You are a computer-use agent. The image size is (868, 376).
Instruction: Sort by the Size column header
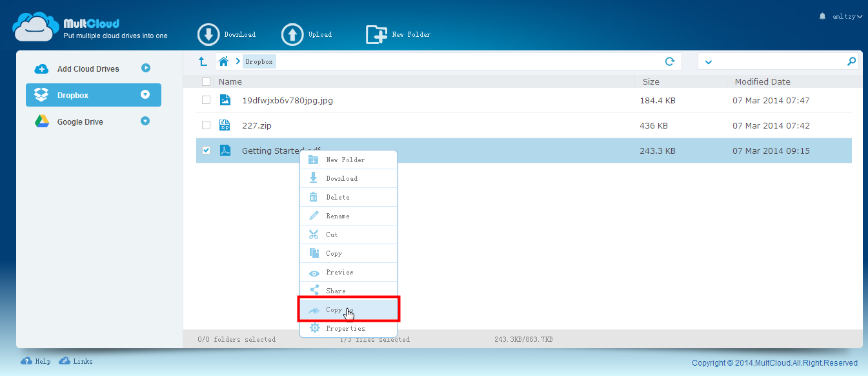(x=651, y=82)
